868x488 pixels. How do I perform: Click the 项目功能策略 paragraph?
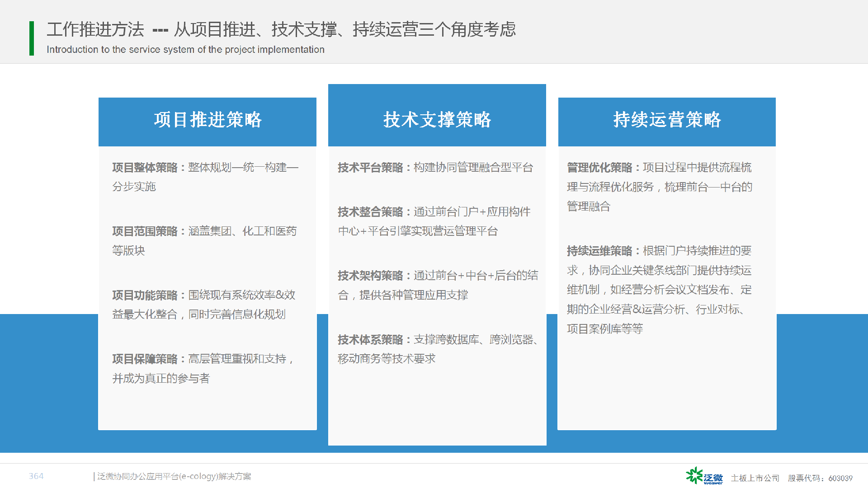pyautogui.click(x=204, y=305)
